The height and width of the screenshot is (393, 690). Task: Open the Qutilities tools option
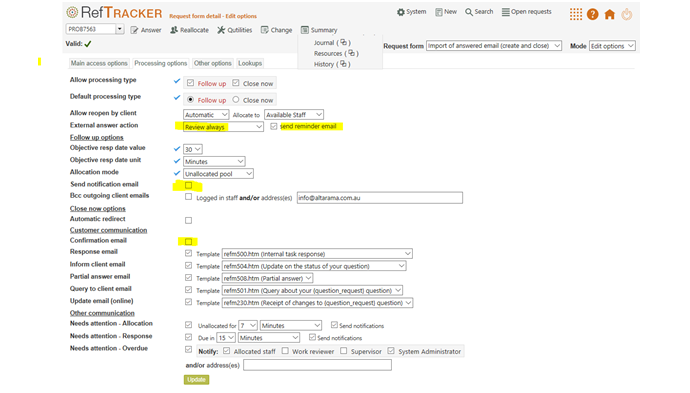click(235, 30)
